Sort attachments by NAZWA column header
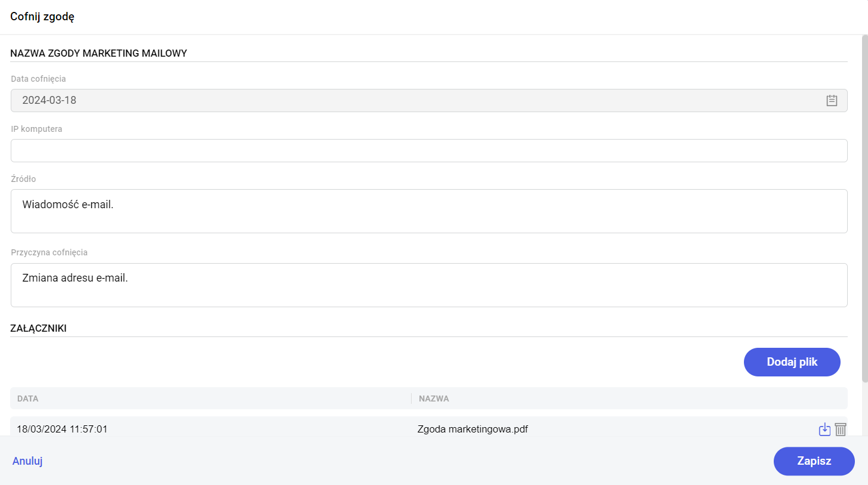 434,398
